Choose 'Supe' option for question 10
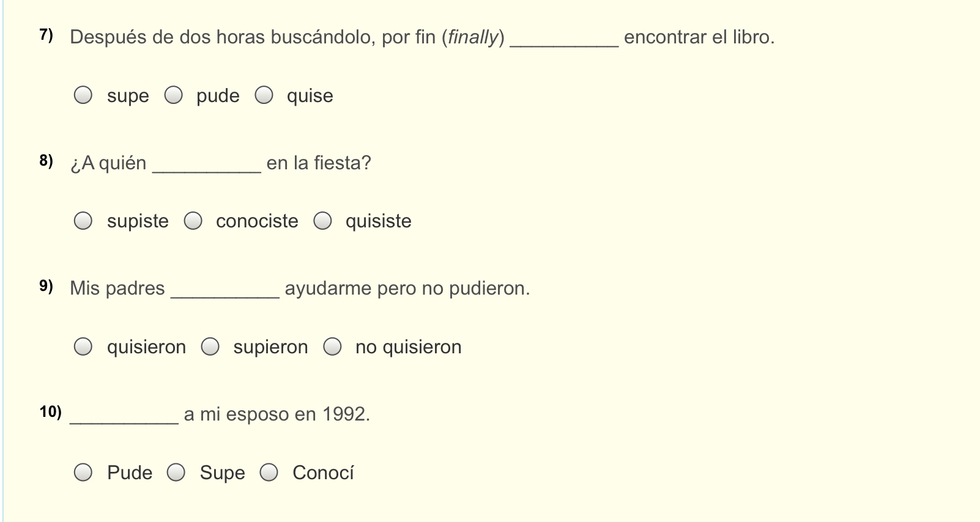The height and width of the screenshot is (522, 980). (x=177, y=472)
